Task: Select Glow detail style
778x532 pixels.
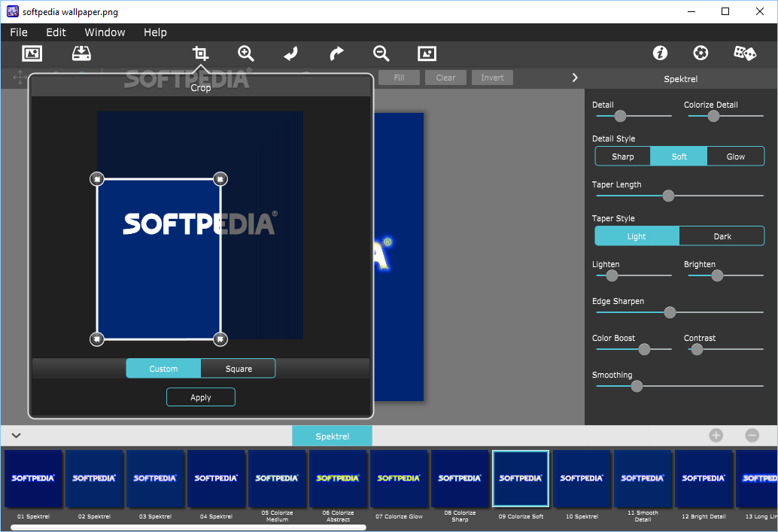Action: pos(735,157)
